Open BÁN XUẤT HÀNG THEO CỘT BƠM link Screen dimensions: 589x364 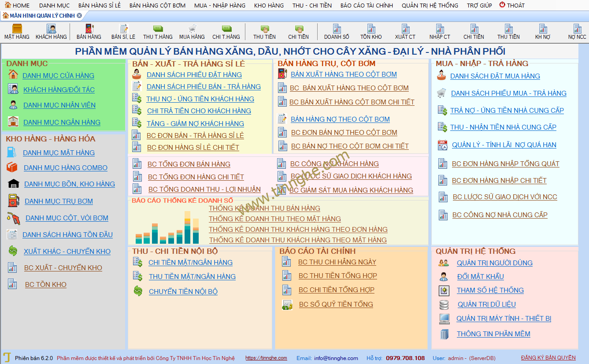[344, 74]
